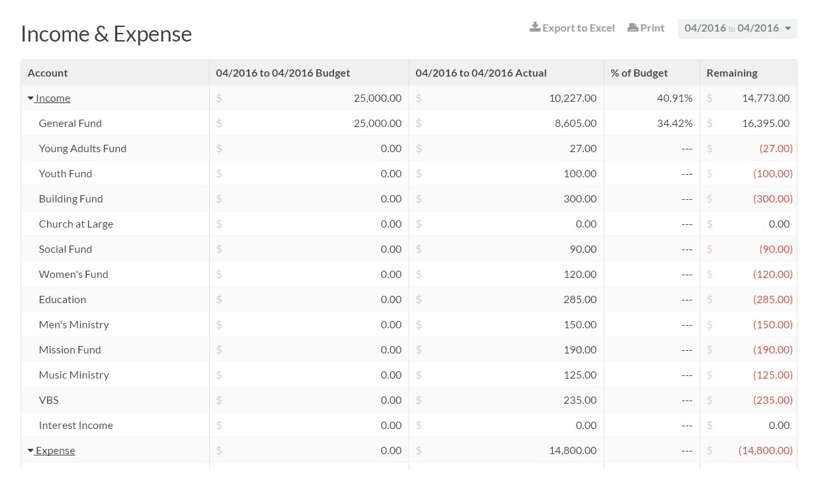This screenshot has height=484, width=831.
Task: Click the General Fund remaining 16,395.00
Action: coord(765,124)
